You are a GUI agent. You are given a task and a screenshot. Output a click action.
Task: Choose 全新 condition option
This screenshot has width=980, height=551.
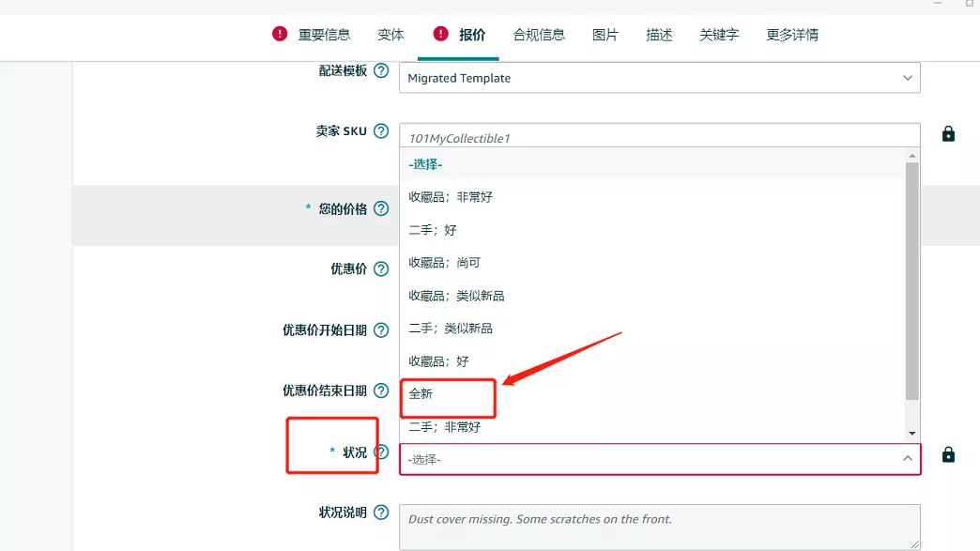[x=651, y=393]
